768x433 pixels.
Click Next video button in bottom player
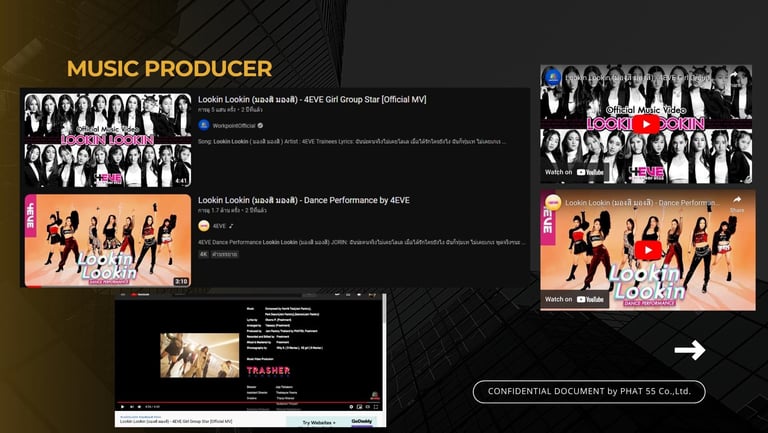tap(132, 407)
